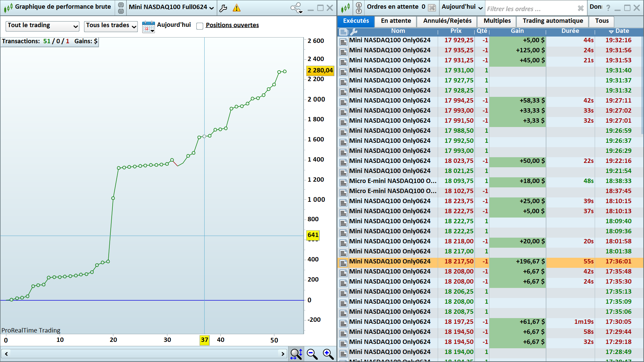Viewport: 644px width, 362px height.
Task: Toggle the chart panel link group icon
Action: click(121, 8)
